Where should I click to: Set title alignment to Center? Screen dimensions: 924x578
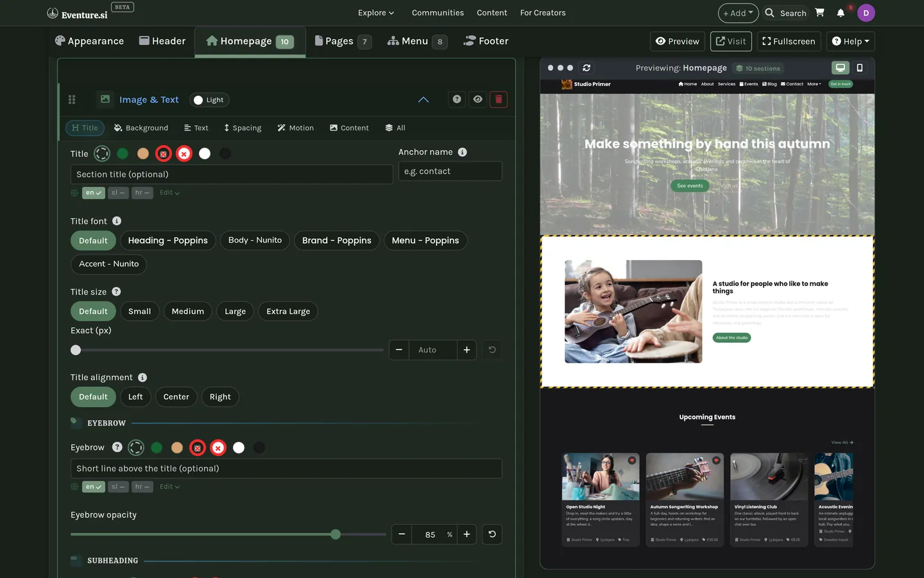point(176,397)
